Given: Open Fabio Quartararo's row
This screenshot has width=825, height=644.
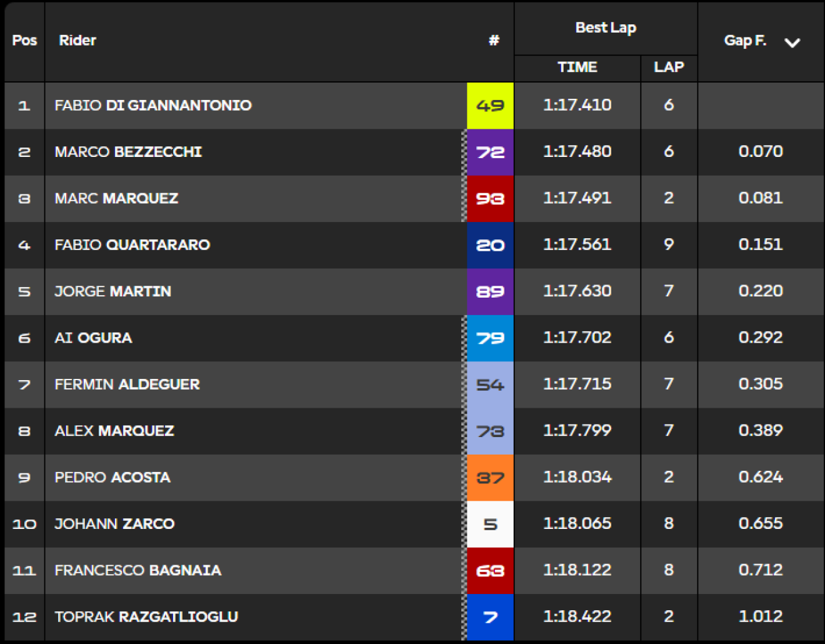Looking at the screenshot, I should point(414,245).
